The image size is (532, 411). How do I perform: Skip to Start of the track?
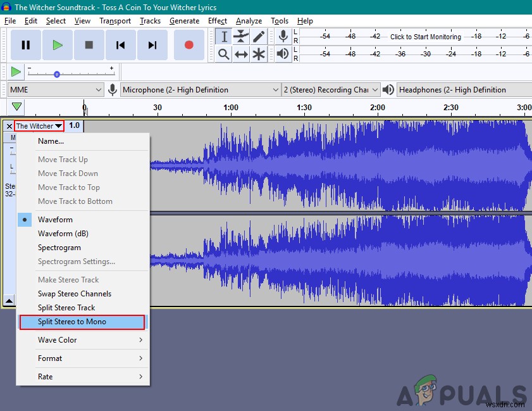(121, 45)
